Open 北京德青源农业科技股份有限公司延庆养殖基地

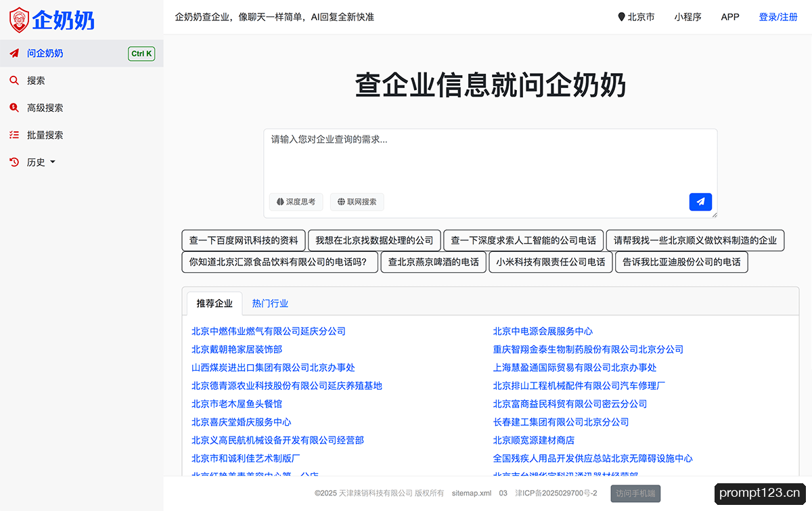point(287,386)
